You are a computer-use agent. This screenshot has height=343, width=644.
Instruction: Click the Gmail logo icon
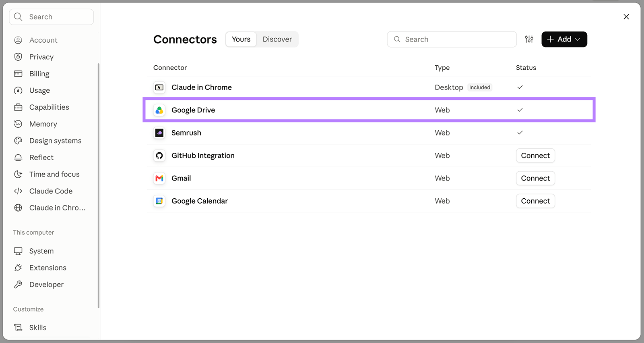159,178
